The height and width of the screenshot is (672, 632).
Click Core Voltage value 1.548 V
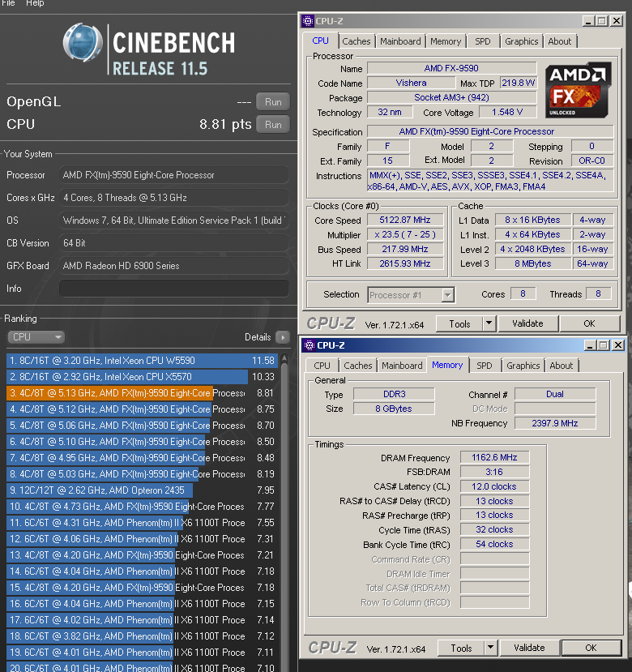pyautogui.click(x=507, y=113)
